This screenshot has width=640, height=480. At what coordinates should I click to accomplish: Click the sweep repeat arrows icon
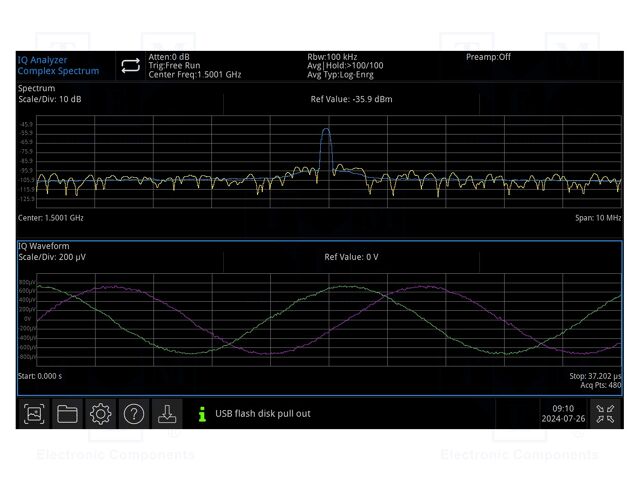(x=131, y=66)
